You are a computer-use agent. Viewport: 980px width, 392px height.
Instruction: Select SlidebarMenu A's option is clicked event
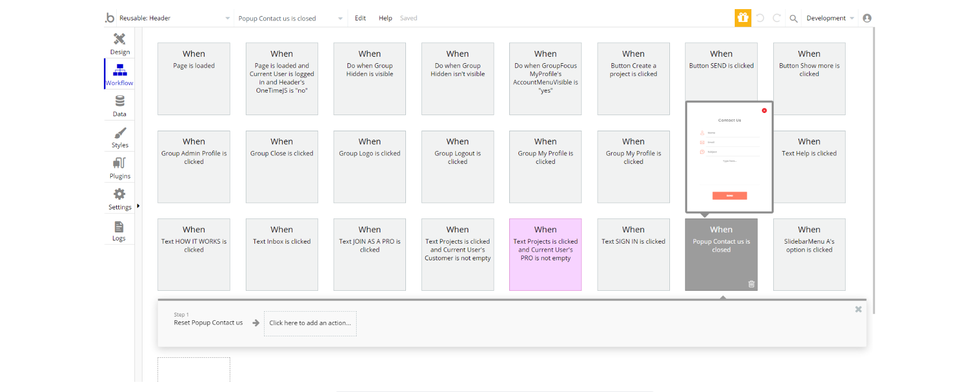point(809,254)
